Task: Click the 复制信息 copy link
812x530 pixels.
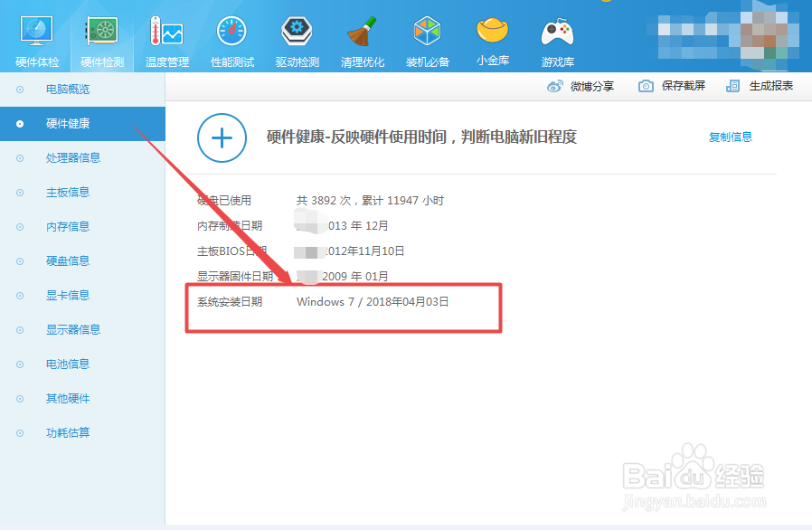Action: 730,137
